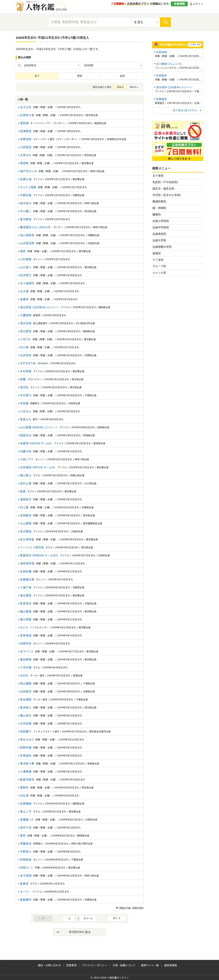Open 込江大牙 person entry

coord(26,107)
